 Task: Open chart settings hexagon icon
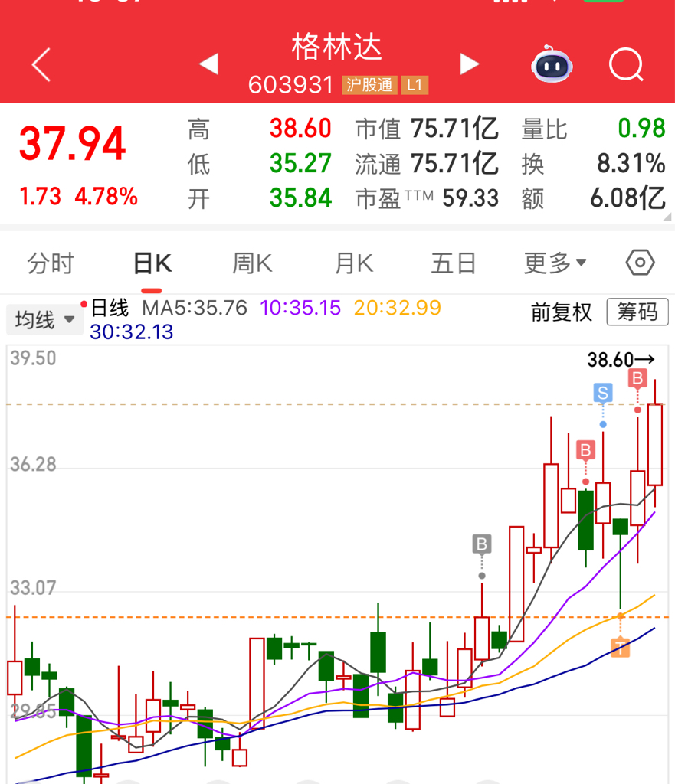click(640, 263)
